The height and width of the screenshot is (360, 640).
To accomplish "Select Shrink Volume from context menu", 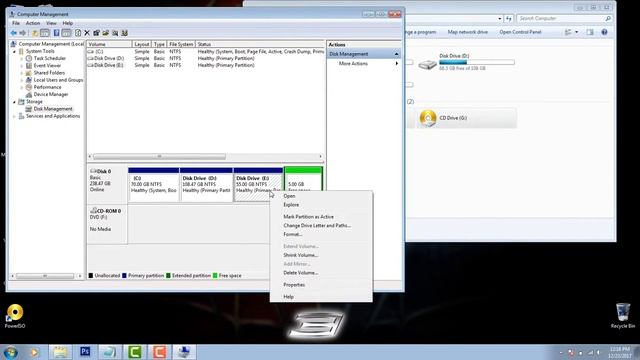I will (x=321, y=255).
